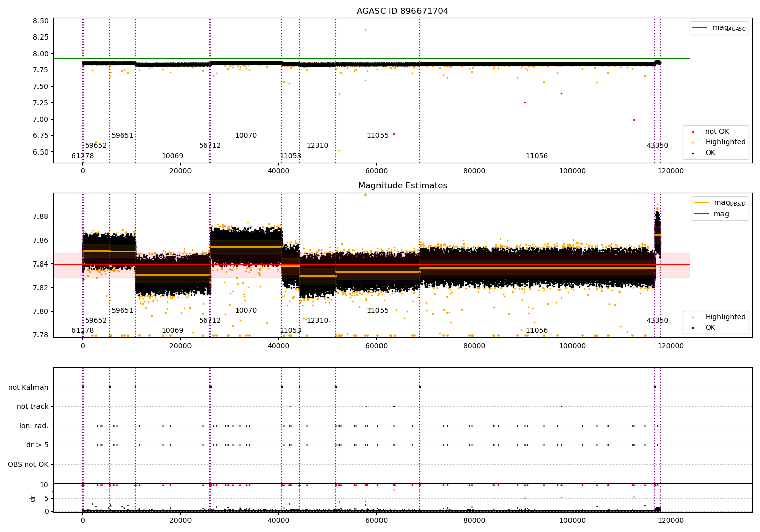Click obsid label 61278 in AGASC ID plot

[x=83, y=156]
